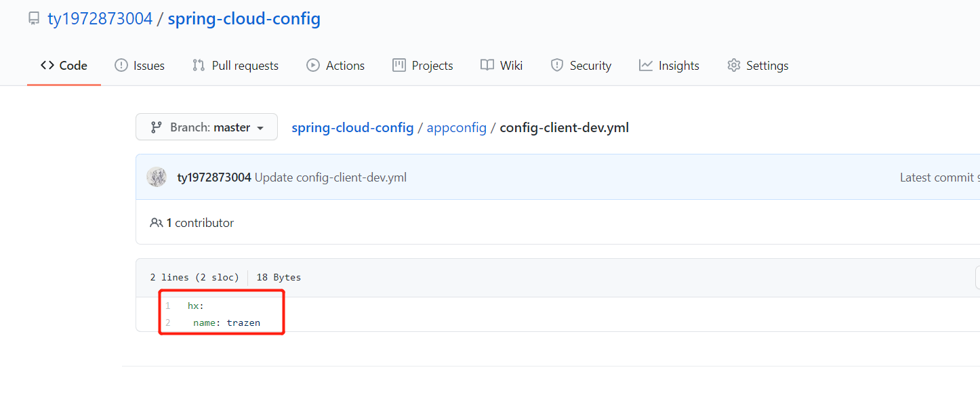Click the Settings gear icon
The width and height of the screenshot is (980, 397).
[733, 66]
